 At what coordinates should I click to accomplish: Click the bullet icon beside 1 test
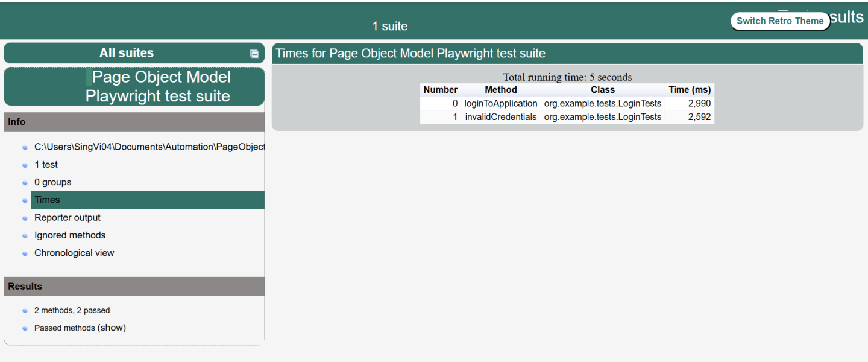click(25, 164)
